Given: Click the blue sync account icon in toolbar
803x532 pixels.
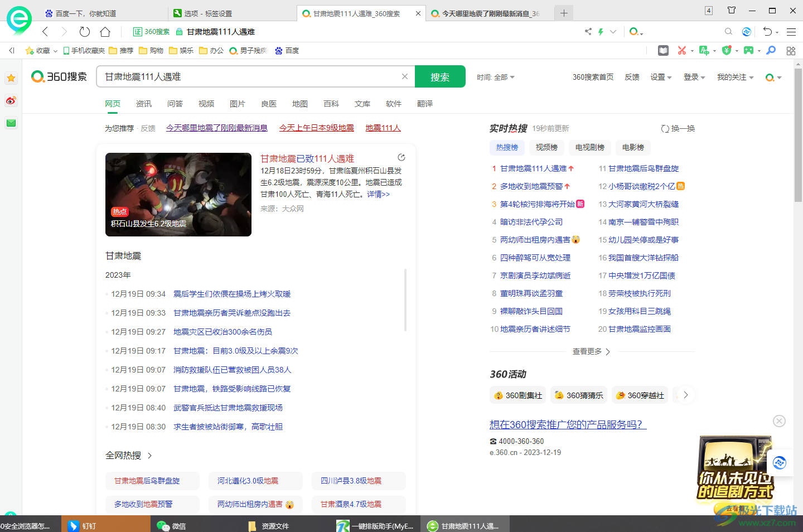Looking at the screenshot, I should pyautogui.click(x=747, y=32).
